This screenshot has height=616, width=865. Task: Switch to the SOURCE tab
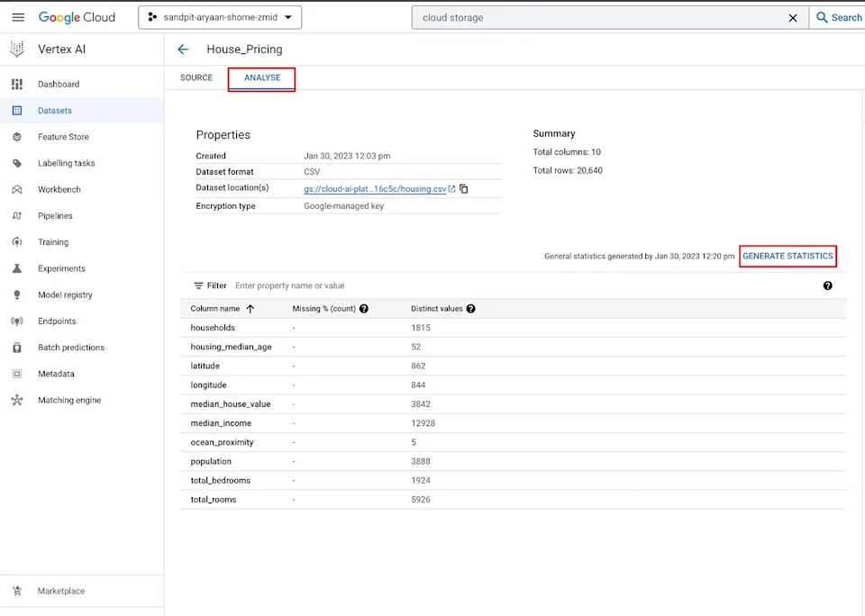coord(196,77)
